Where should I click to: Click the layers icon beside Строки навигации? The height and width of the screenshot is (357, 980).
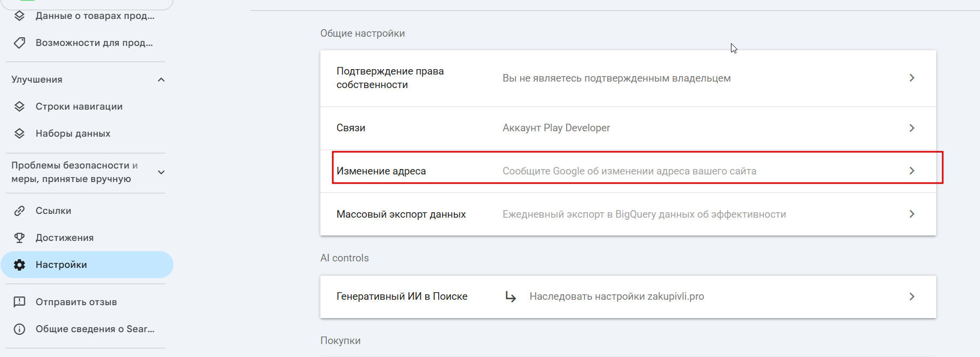point(19,106)
